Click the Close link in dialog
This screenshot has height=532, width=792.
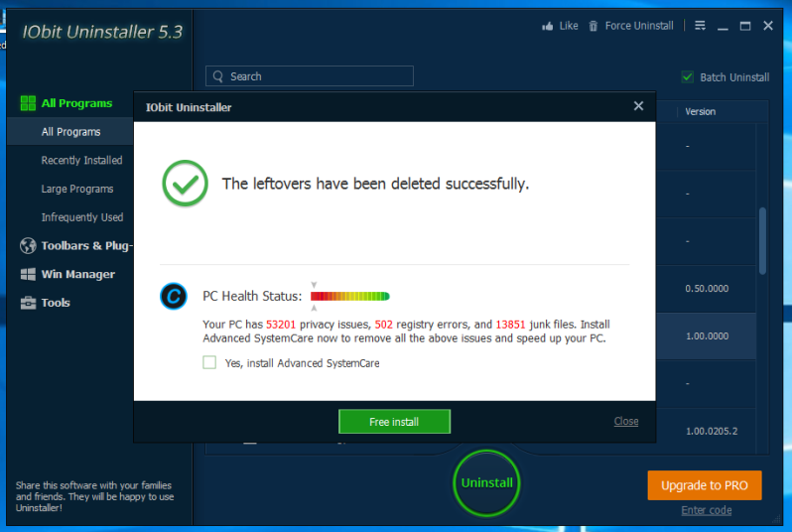626,421
